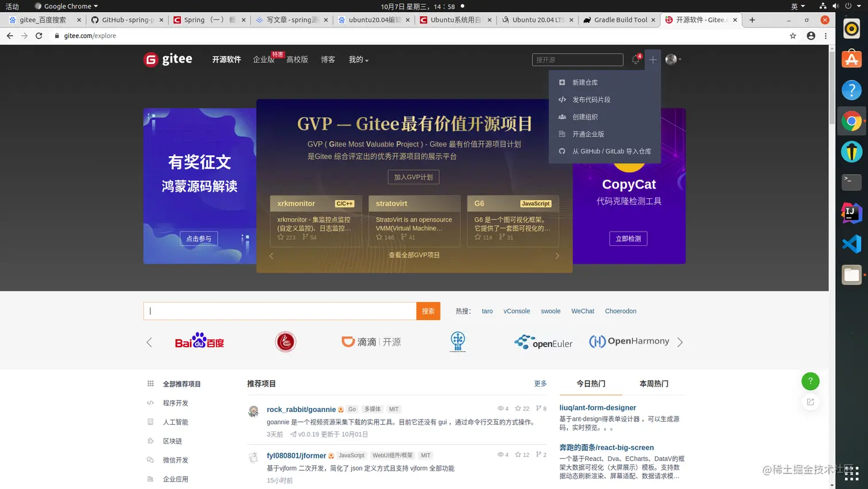Open Chrome three-dot menu
The width and height of the screenshot is (868, 489).
point(826,36)
